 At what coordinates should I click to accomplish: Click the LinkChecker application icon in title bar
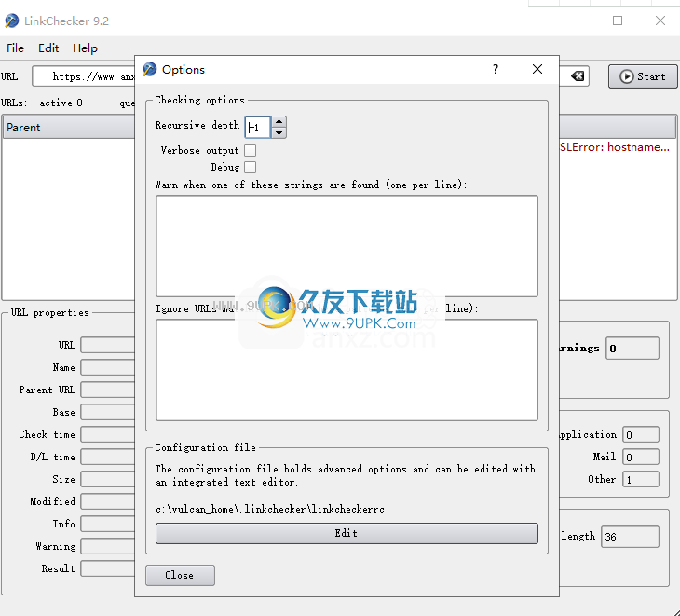coord(12,21)
